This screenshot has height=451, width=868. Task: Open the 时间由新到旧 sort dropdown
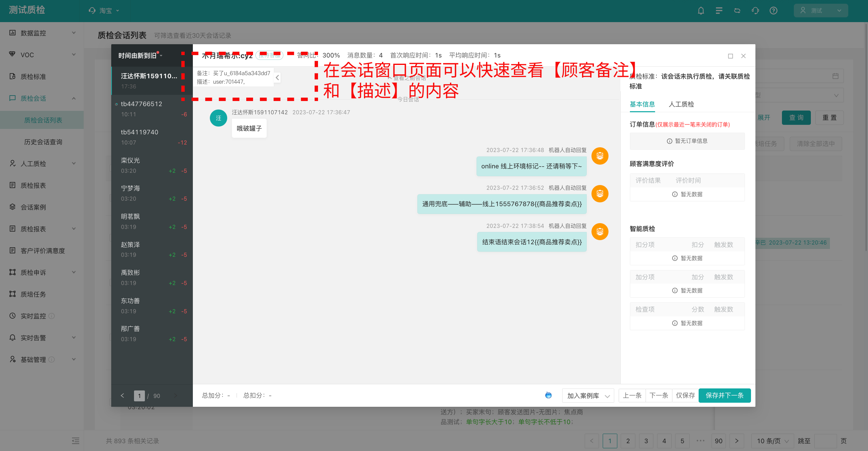(140, 55)
